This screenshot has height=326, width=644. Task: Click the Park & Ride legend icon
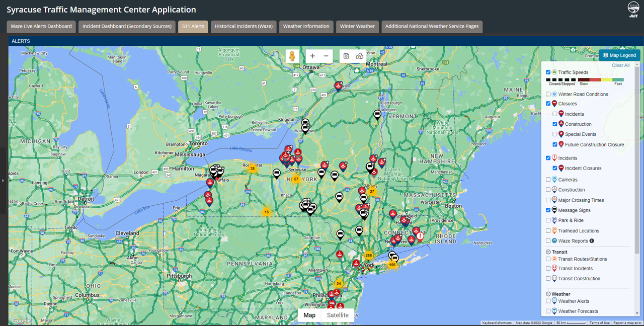pos(554,220)
